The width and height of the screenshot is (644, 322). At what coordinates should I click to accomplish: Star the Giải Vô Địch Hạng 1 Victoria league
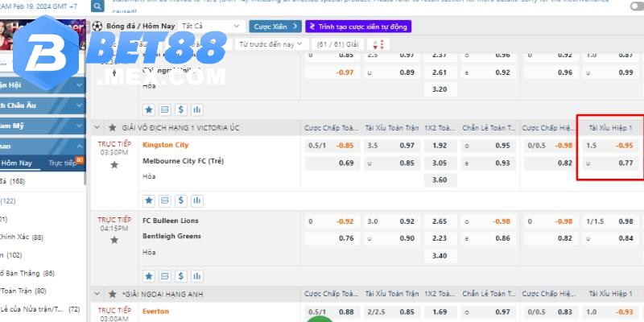tap(114, 128)
